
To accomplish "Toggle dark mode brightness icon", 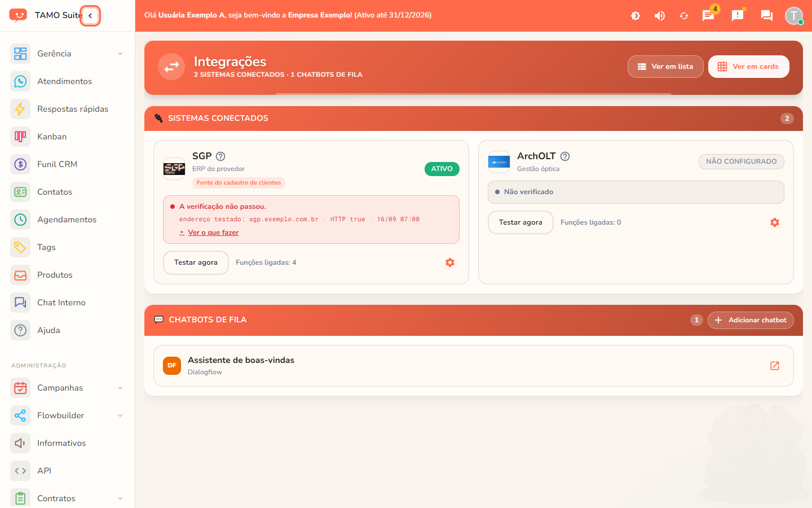I will [x=636, y=16].
